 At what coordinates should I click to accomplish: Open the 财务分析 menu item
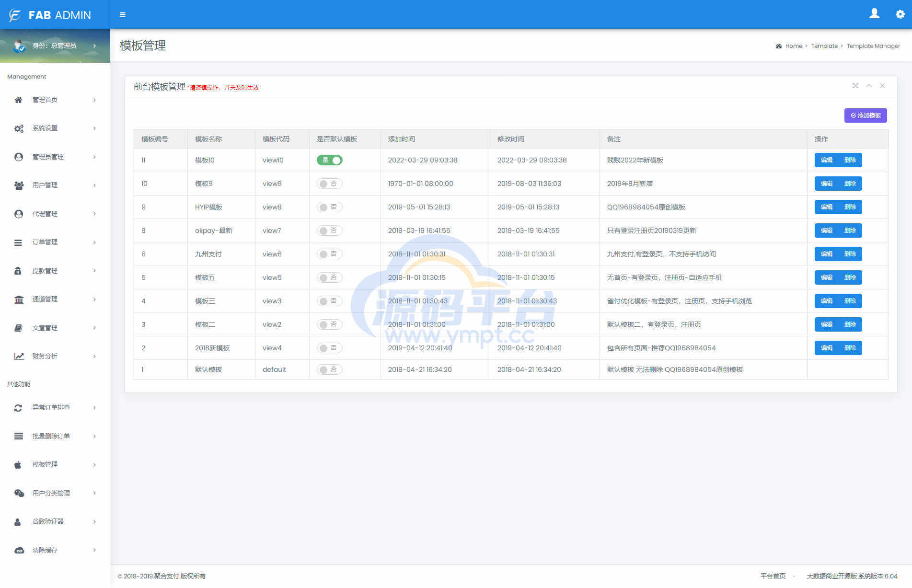pyautogui.click(x=55, y=356)
